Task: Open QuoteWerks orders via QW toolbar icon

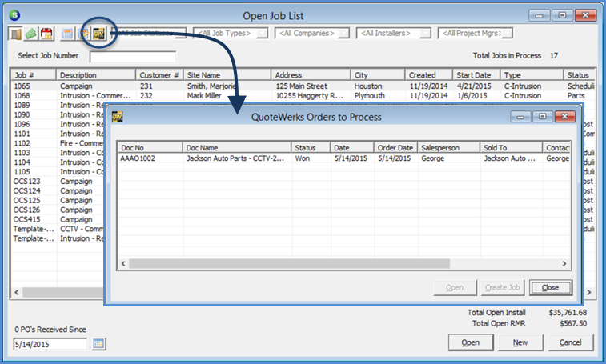Action: click(x=99, y=34)
